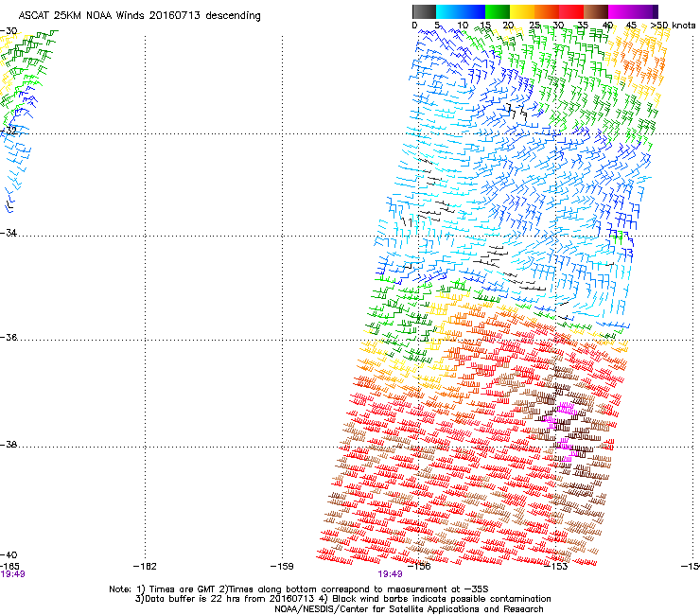The width and height of the screenshot is (700, 615).
Task: Click the '-165' longitude axis label
Action: pyautogui.click(x=9, y=566)
